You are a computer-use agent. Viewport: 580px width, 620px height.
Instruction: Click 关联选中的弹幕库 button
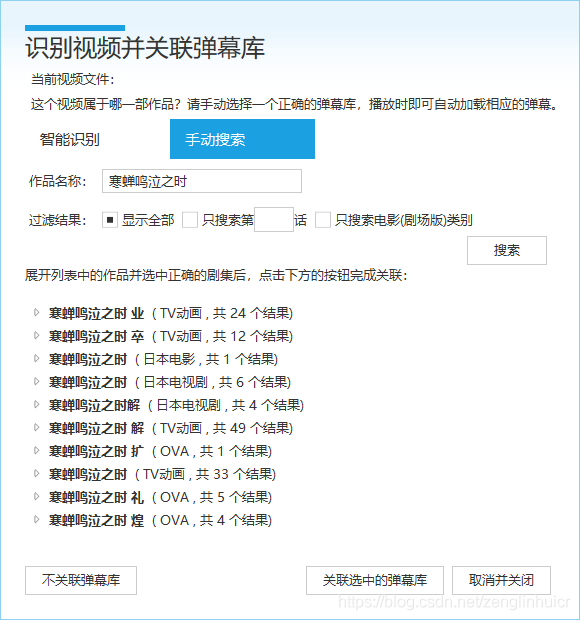375,580
